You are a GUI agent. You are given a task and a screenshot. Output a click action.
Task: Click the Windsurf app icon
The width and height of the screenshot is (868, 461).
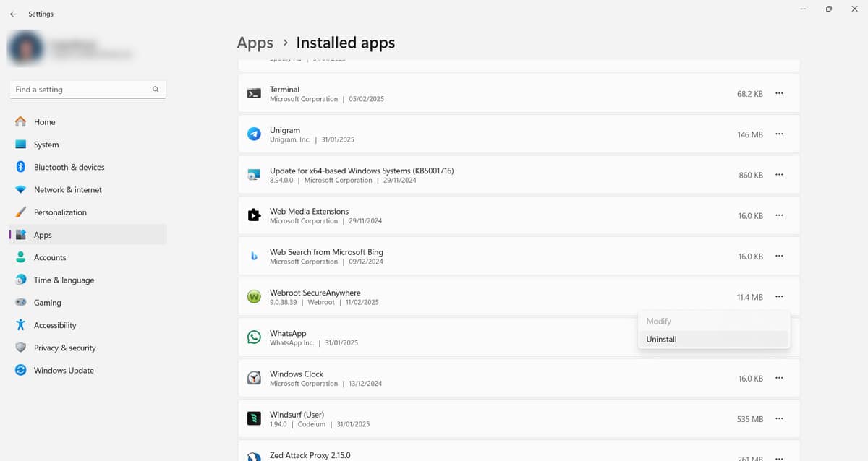pos(254,419)
